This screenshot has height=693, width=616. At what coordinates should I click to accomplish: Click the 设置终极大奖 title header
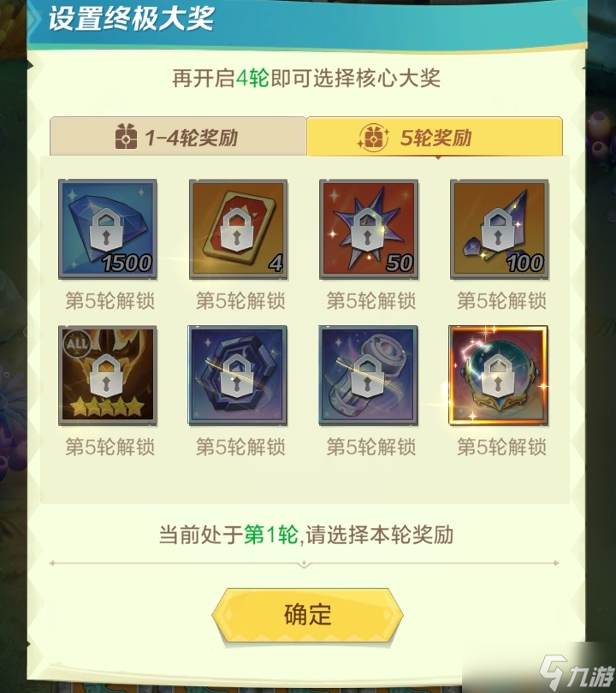point(131,19)
